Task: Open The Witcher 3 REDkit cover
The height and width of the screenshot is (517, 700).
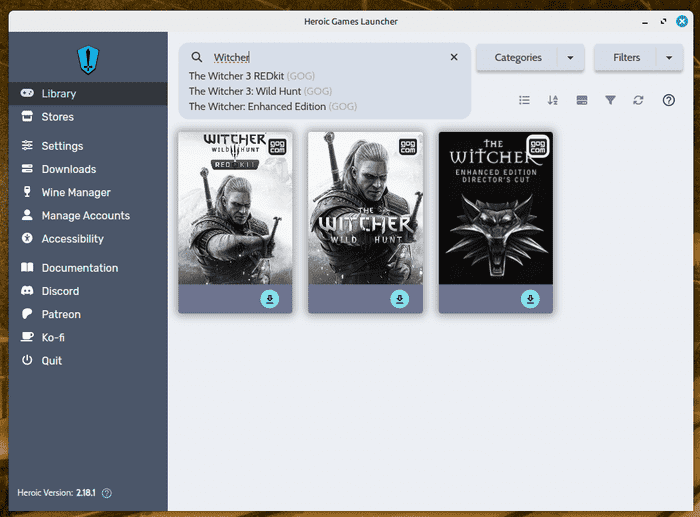Action: [x=235, y=208]
